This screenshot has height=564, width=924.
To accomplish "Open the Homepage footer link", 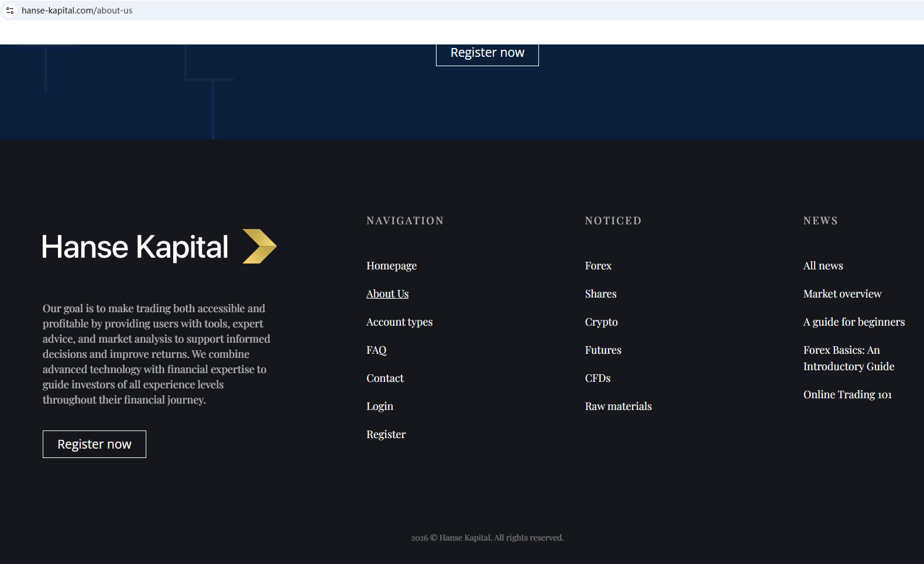I will tap(391, 266).
